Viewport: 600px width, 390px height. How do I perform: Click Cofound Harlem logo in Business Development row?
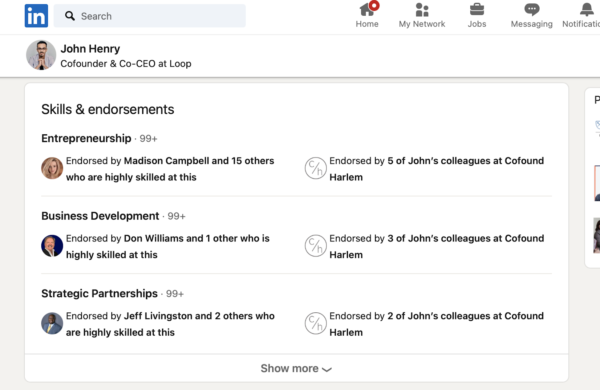pos(315,246)
